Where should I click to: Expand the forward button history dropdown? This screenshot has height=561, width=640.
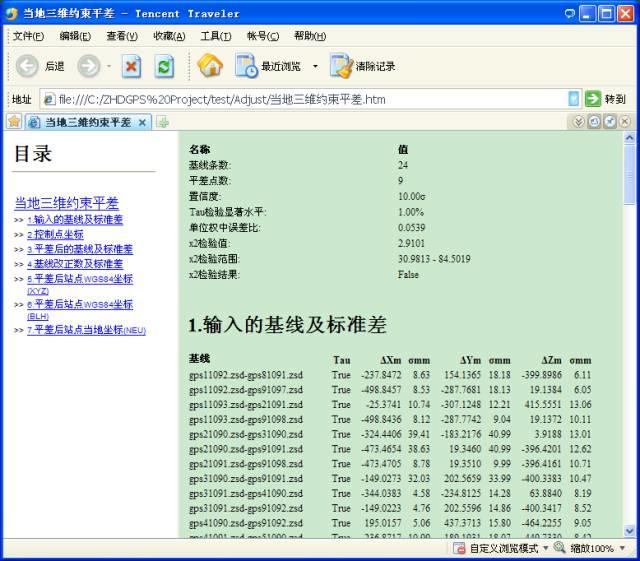tap(109, 66)
